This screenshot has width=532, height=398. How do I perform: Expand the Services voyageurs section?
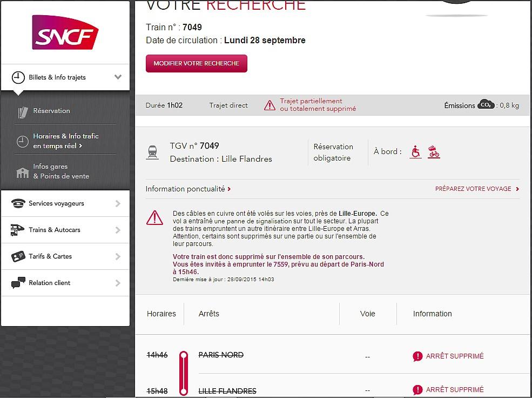coord(118,204)
